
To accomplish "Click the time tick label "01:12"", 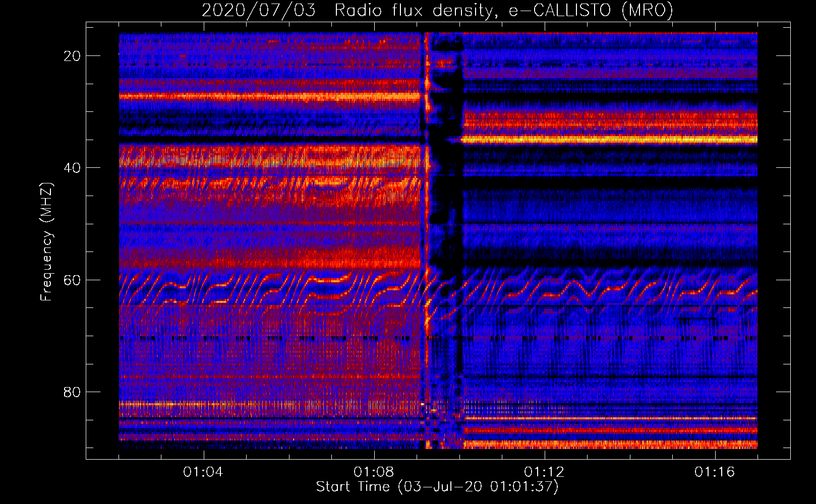I will click(x=544, y=472).
